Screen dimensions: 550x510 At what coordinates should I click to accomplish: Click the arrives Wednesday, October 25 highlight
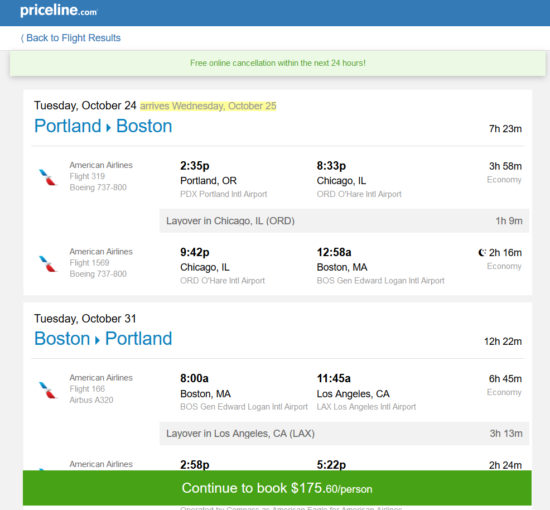tap(208, 106)
